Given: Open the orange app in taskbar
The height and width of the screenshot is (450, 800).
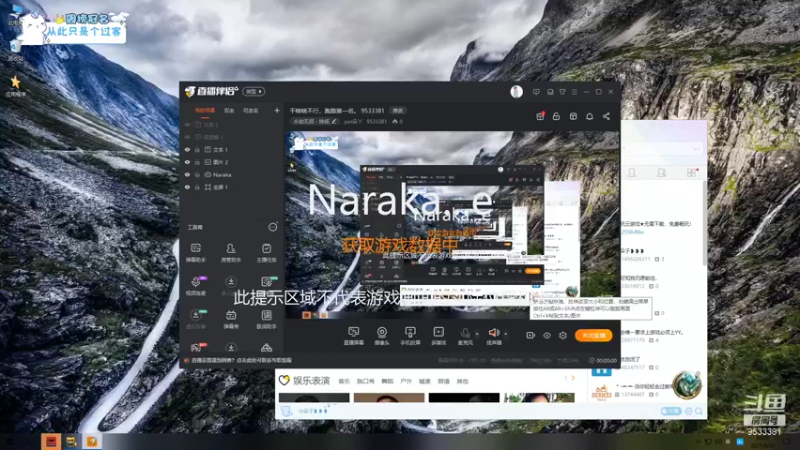Looking at the screenshot, I should coord(92,441).
